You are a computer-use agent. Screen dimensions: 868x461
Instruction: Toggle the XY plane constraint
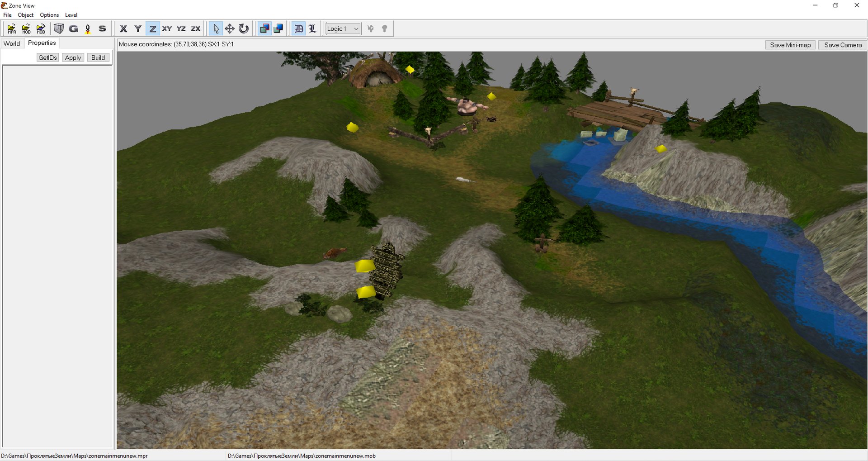tap(167, 29)
